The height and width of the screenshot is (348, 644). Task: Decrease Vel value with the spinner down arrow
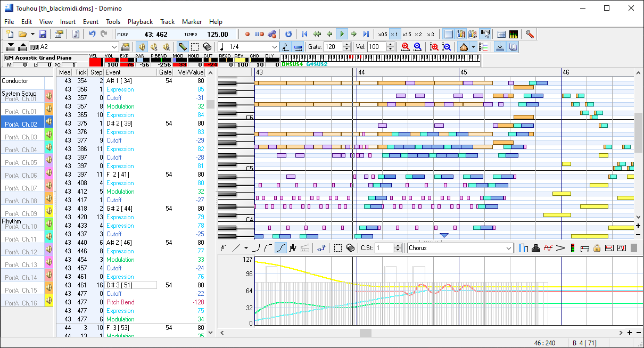tap(391, 49)
